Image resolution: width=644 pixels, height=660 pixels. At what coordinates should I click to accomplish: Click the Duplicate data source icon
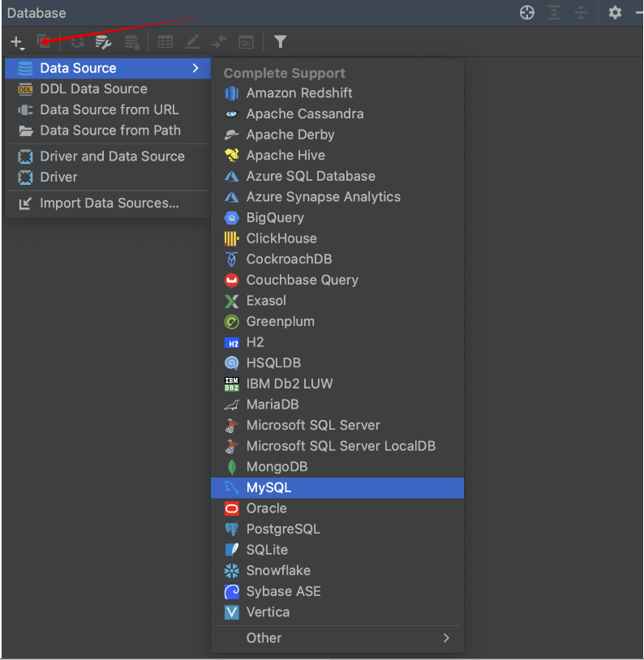point(43,41)
